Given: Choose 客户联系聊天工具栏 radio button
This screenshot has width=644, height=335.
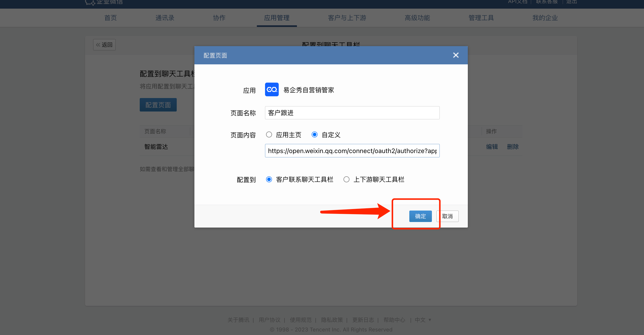Looking at the screenshot, I should click(x=269, y=179).
